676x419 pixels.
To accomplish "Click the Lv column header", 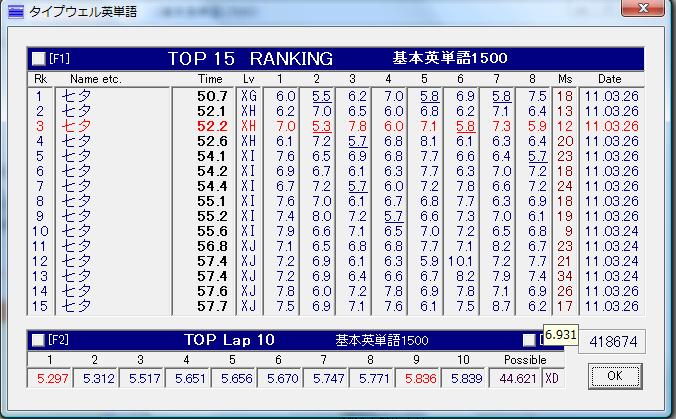I will click(248, 79).
